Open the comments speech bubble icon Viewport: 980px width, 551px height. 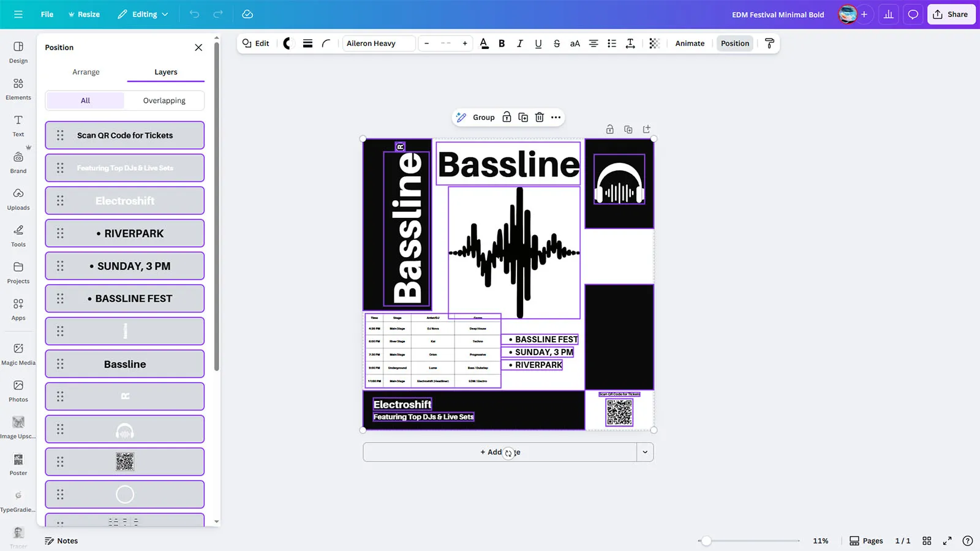[x=913, y=15]
